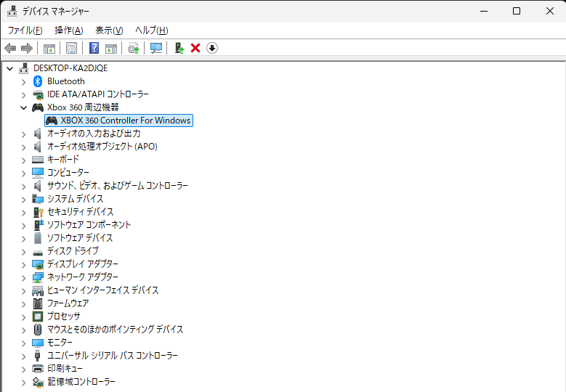
Task: Click the blue question mark help icon
Action: click(x=94, y=48)
